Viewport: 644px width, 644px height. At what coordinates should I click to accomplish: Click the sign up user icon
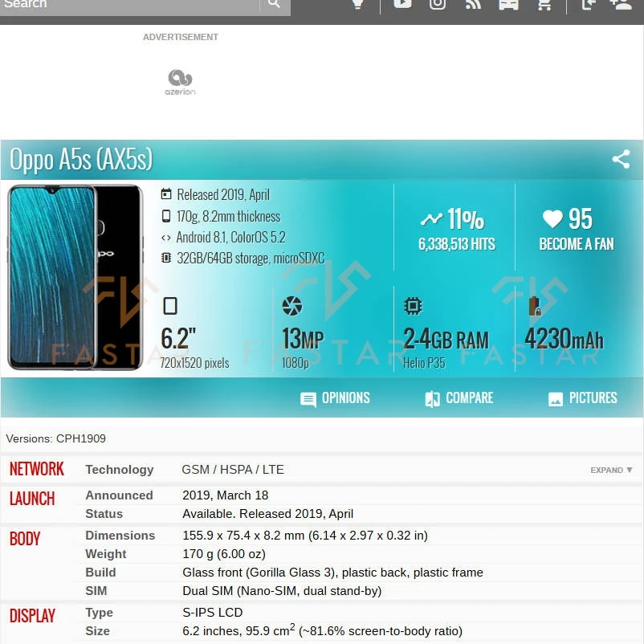coord(621,4)
